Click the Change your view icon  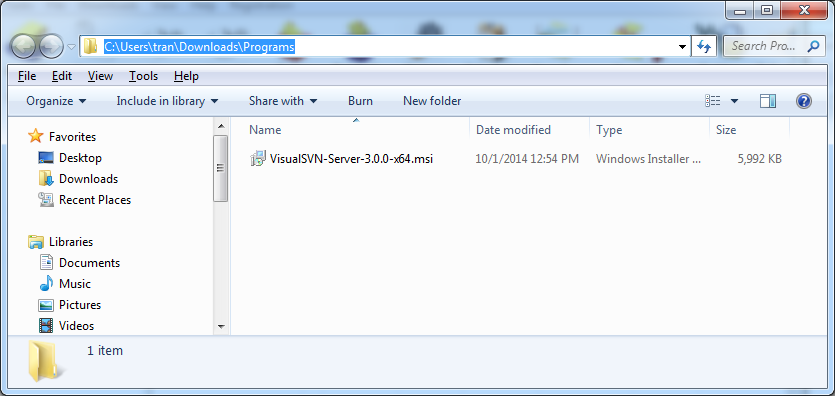713,101
